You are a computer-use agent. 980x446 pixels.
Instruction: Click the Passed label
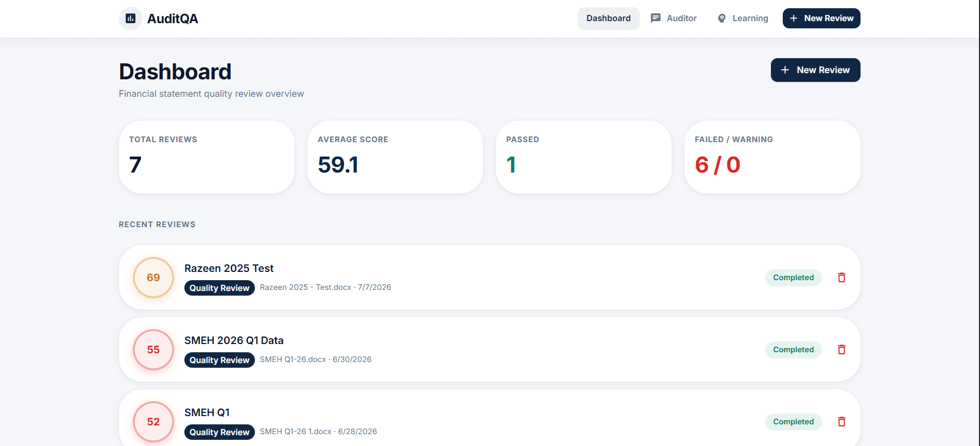523,140
